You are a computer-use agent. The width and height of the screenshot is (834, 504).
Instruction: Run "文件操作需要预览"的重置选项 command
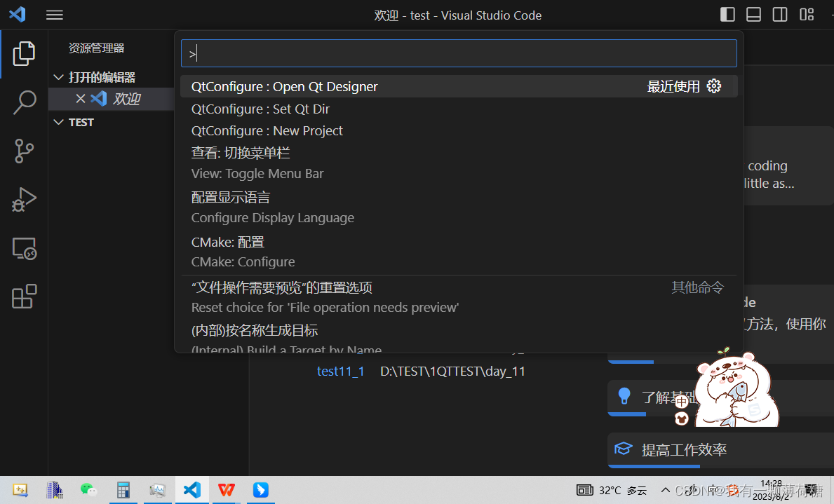[459, 297]
